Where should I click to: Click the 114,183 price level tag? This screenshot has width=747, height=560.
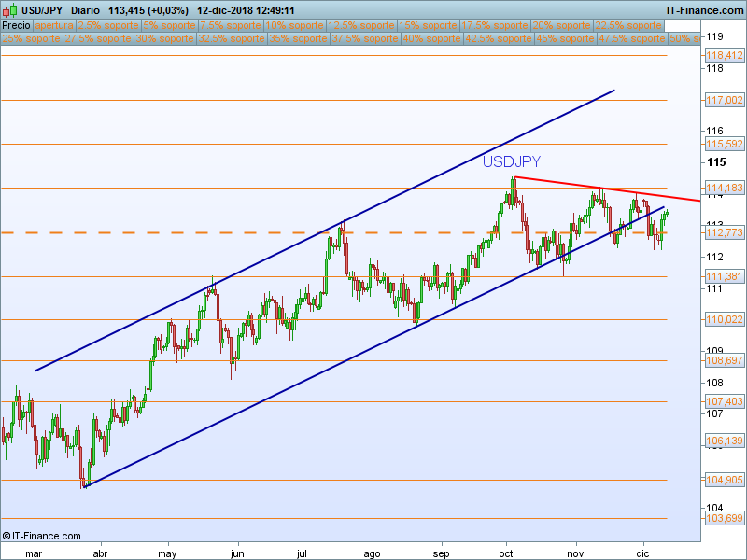click(723, 188)
